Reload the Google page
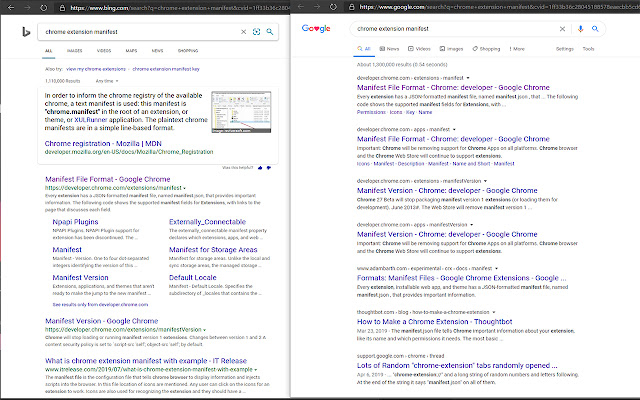 [x=333, y=7]
